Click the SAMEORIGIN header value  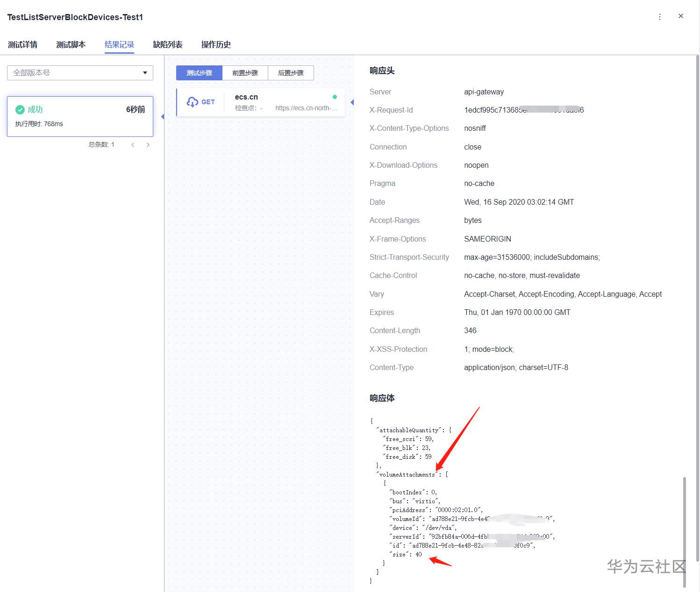click(487, 239)
